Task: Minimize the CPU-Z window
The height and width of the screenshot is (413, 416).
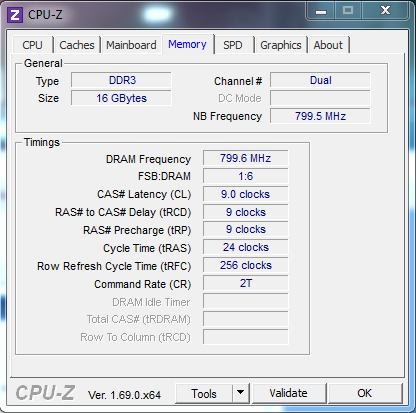Action: (321, 11)
